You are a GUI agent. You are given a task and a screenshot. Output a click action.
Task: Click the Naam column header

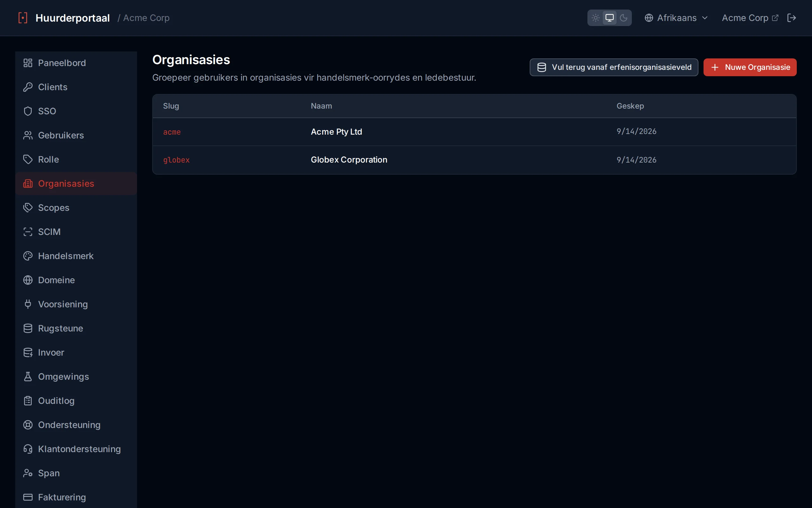(x=321, y=106)
